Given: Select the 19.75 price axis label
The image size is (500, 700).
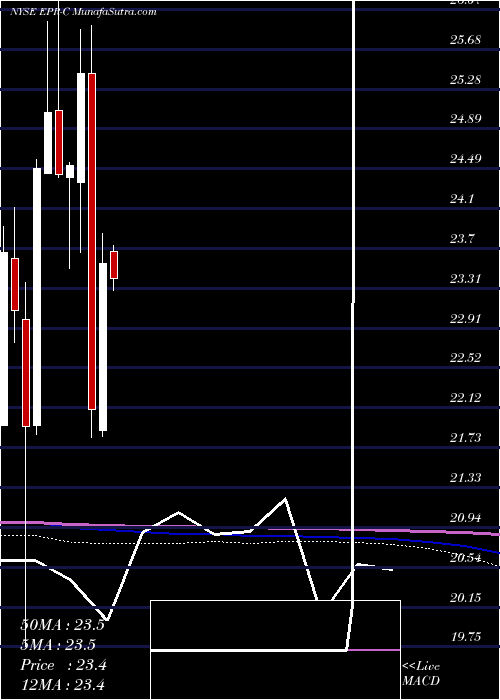Looking at the screenshot, I should click(465, 637).
